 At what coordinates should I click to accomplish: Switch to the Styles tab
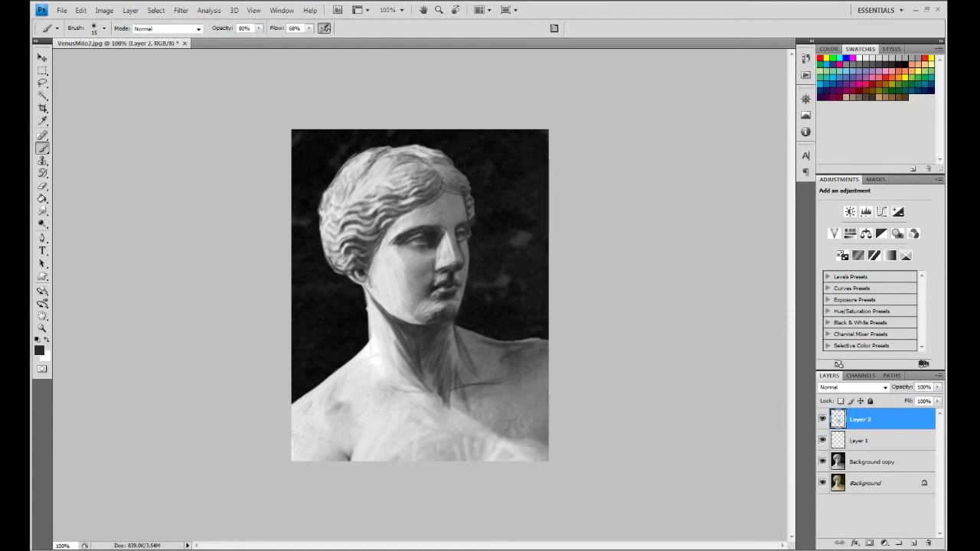coord(891,49)
